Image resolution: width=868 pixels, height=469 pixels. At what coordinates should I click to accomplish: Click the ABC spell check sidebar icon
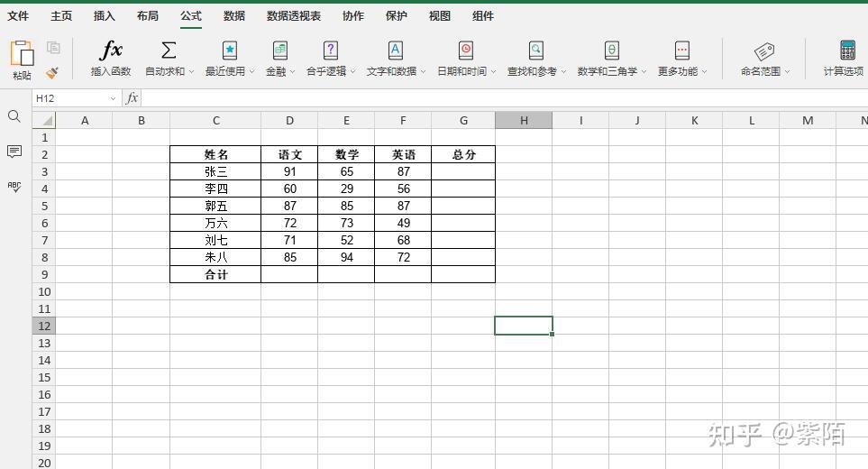point(14,187)
